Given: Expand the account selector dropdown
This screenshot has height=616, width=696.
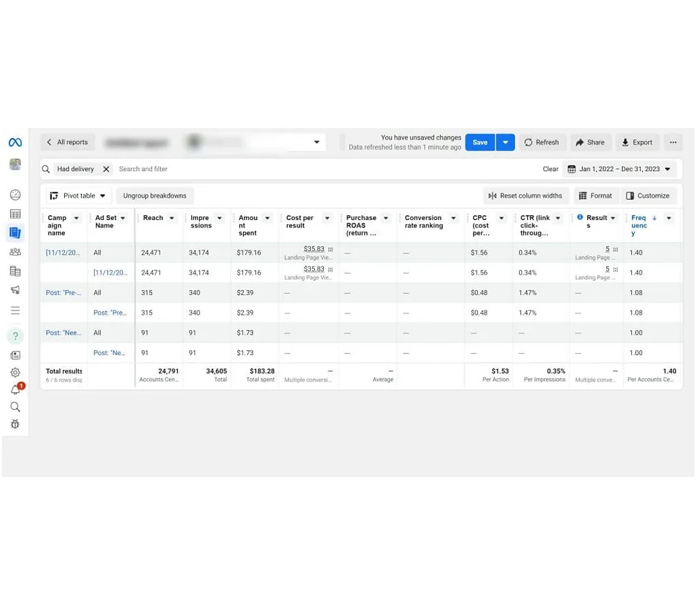Looking at the screenshot, I should pyautogui.click(x=317, y=142).
